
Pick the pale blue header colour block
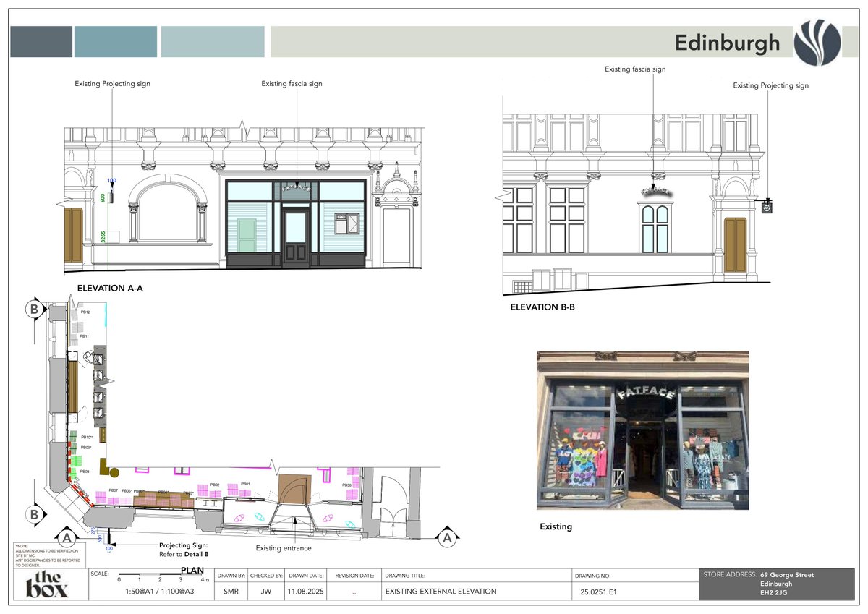pos(213,42)
